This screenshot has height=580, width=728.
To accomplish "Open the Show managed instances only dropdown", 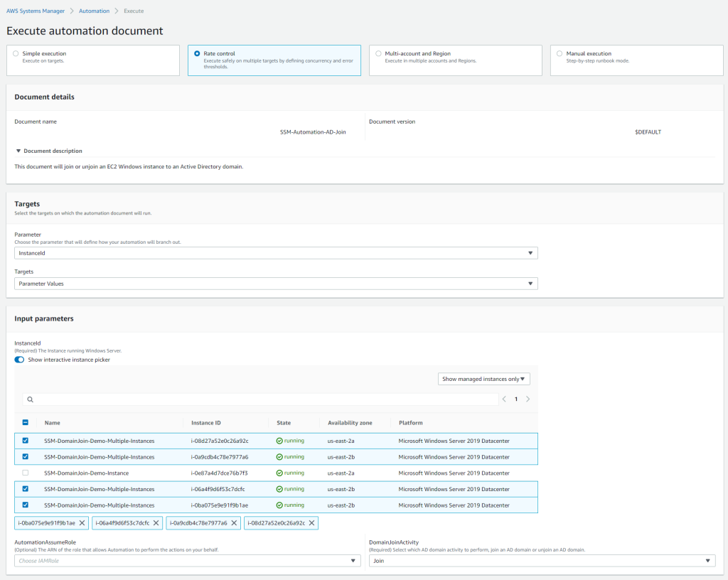I will 483,379.
